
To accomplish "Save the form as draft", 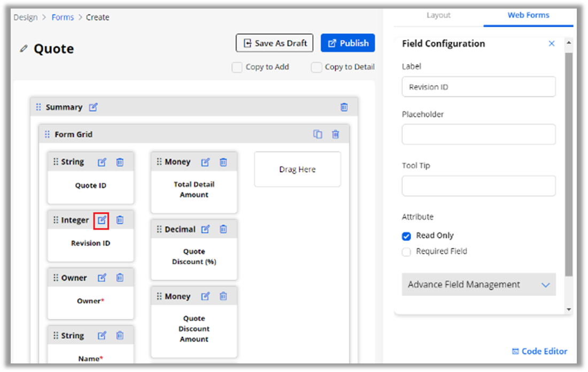I will click(x=275, y=43).
